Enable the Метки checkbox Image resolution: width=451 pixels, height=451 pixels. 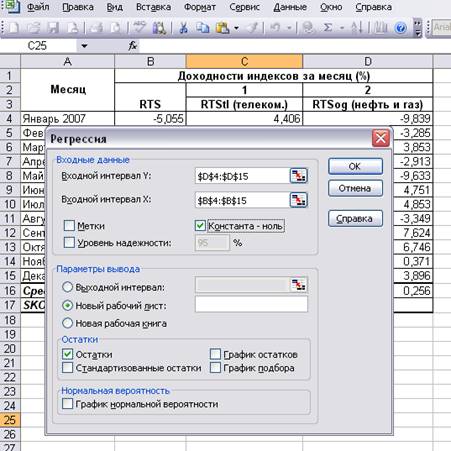click(x=69, y=226)
